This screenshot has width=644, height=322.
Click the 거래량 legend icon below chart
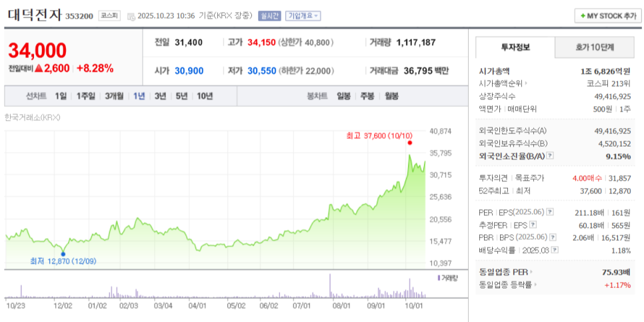(x=439, y=277)
